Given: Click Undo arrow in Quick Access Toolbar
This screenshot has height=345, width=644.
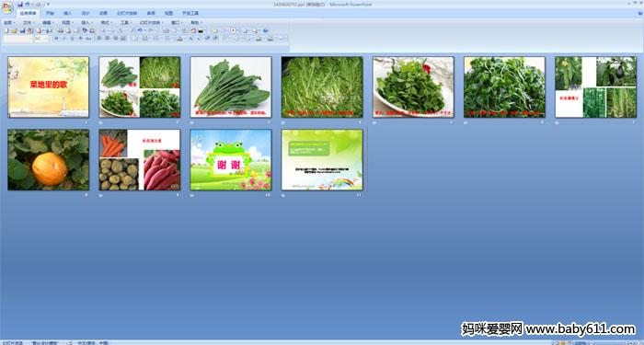Looking at the screenshot, I should tap(27, 4).
